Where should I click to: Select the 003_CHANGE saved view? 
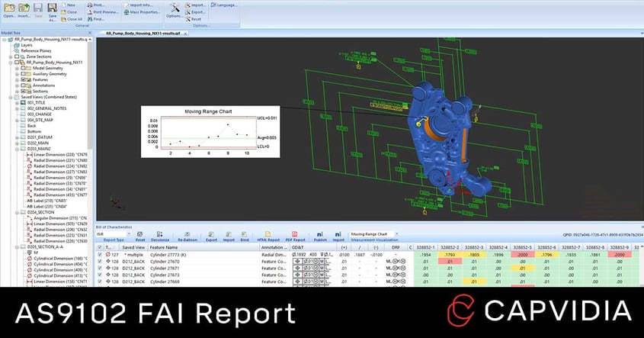click(x=40, y=114)
